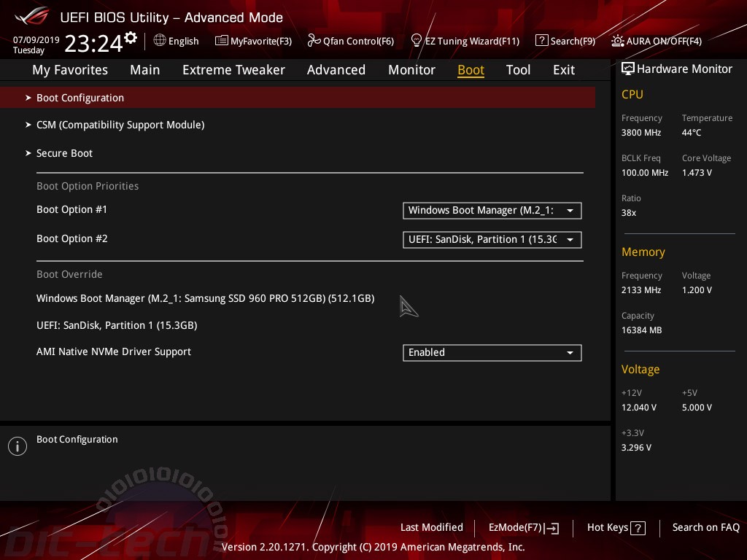This screenshot has height=560, width=747.
Task: Boot override Windows Boot Manager Samsung SSD
Action: click(205, 298)
